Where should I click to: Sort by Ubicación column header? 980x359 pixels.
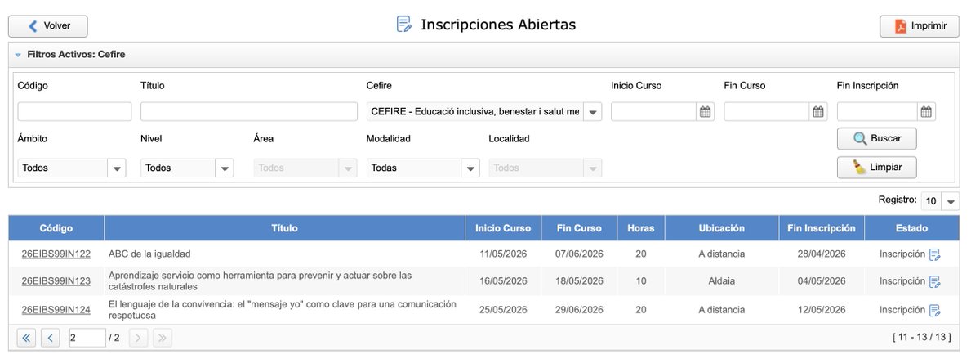[x=721, y=228]
